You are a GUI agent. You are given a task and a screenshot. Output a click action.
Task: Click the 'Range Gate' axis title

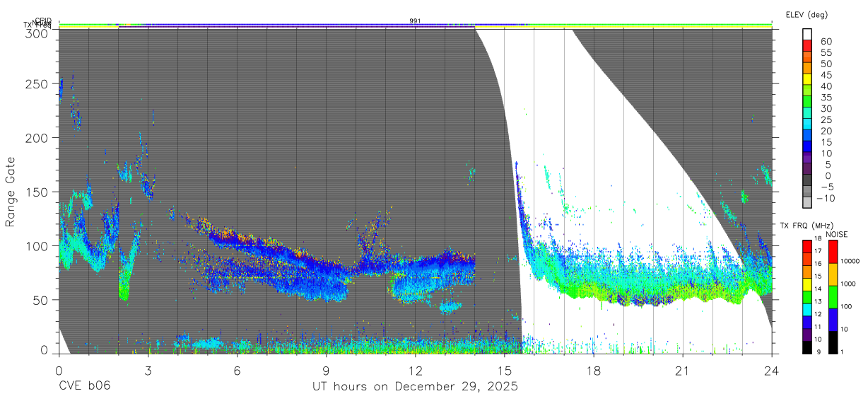pyautogui.click(x=11, y=192)
